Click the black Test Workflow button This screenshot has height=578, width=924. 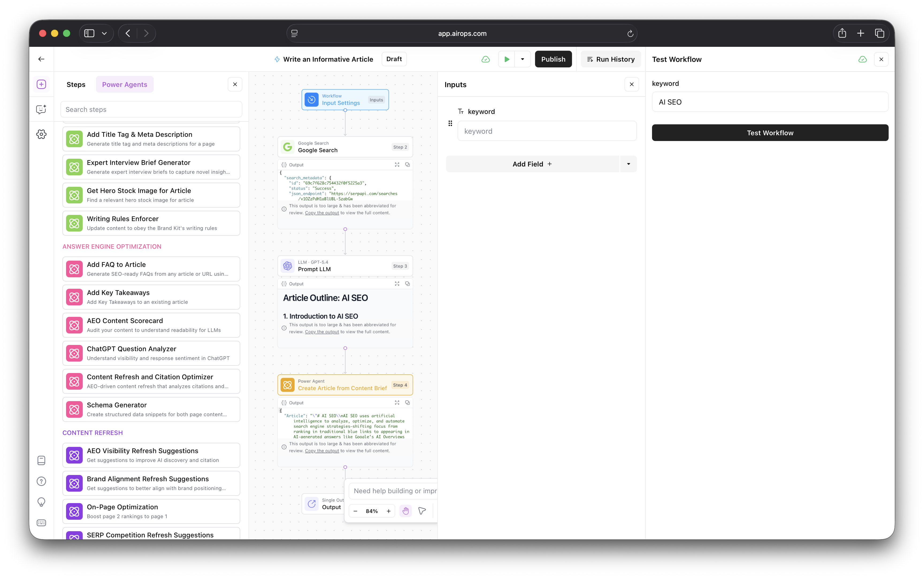[770, 133]
